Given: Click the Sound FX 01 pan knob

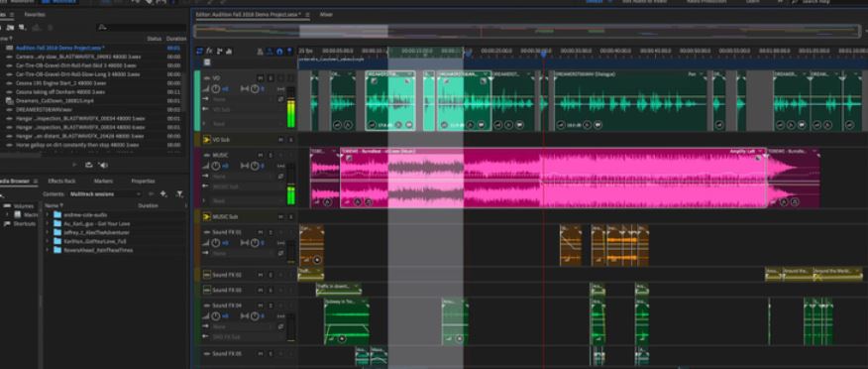Looking at the screenshot, I should click(255, 243).
